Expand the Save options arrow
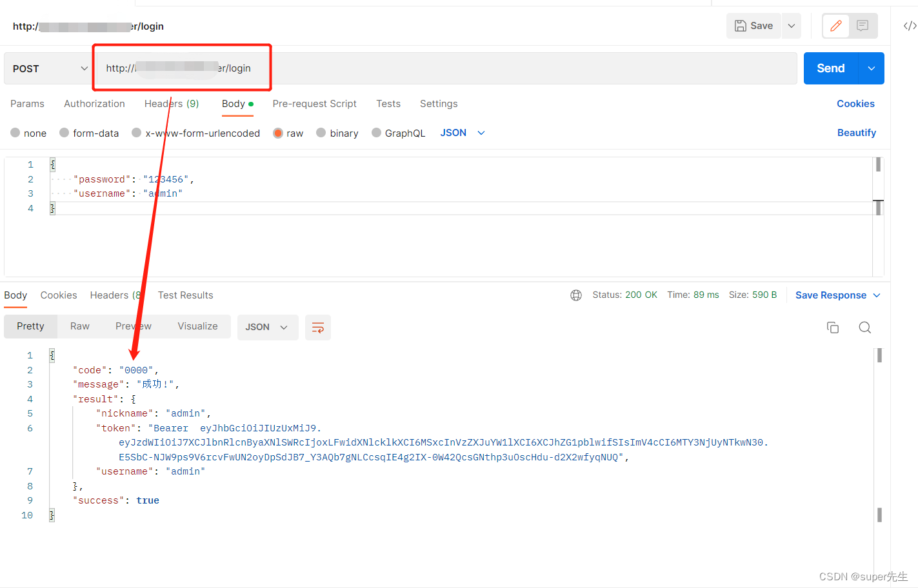 [792, 26]
